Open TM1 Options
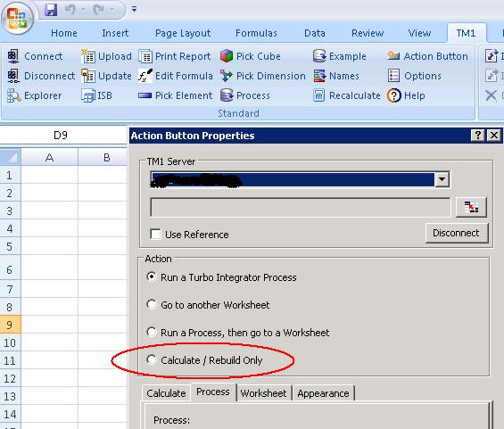The width and height of the screenshot is (504, 429). tap(414, 76)
